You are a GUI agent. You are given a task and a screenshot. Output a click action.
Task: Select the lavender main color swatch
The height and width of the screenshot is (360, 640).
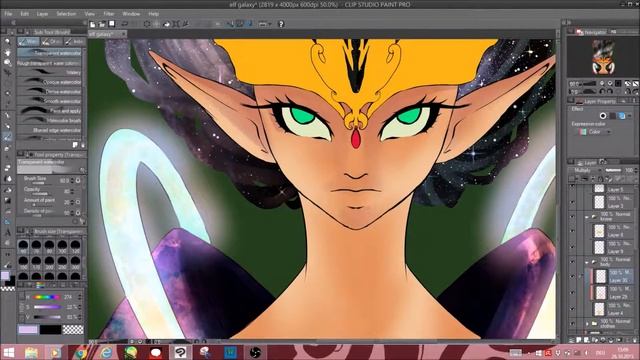[x=28, y=329]
